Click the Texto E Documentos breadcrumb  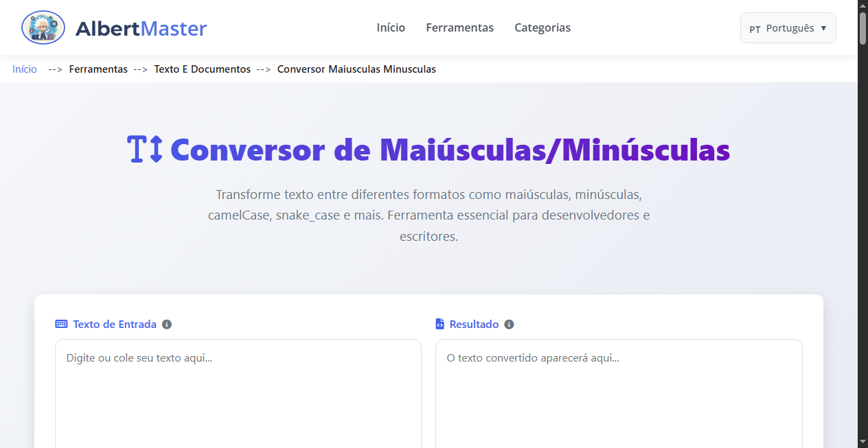pyautogui.click(x=202, y=69)
